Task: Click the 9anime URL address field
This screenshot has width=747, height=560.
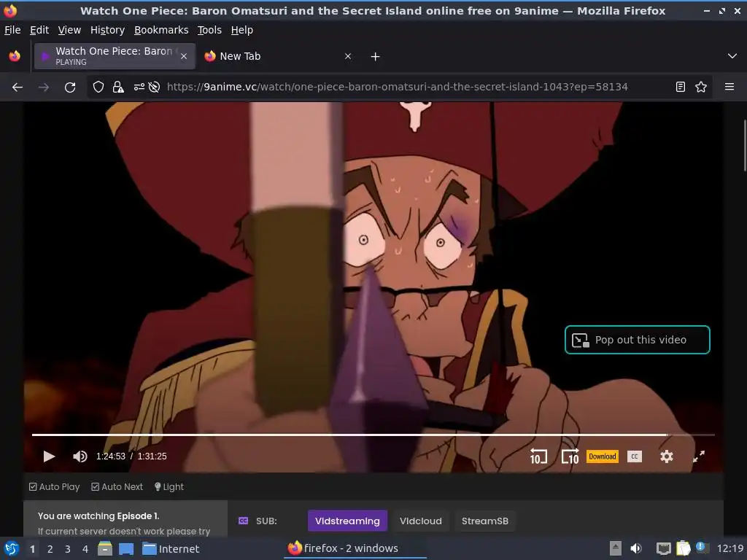Action: 398,87
